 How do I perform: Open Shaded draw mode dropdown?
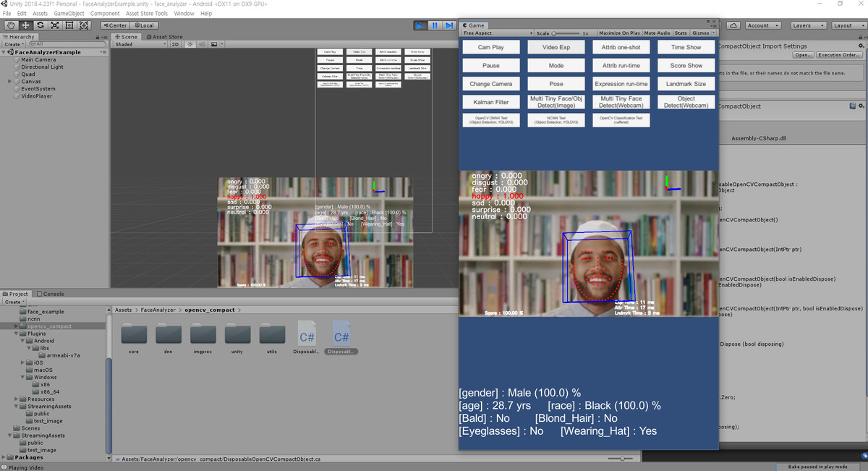click(x=140, y=44)
